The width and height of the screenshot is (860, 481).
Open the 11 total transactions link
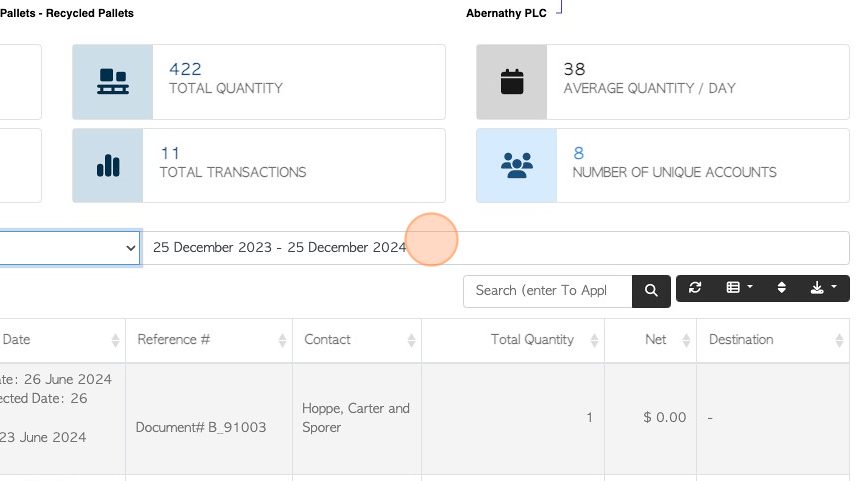(170, 153)
